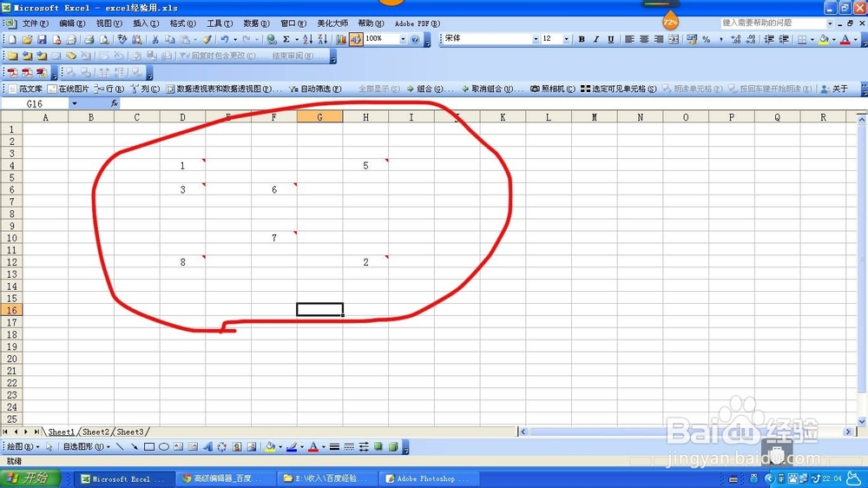Toggle 自动筛选 auto filter
The image size is (868, 488).
[x=315, y=89]
